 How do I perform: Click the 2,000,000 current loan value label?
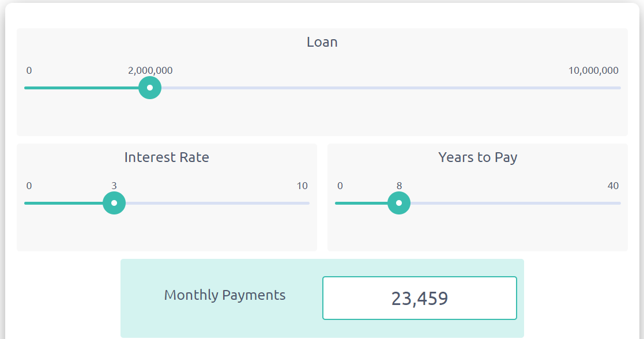click(150, 70)
